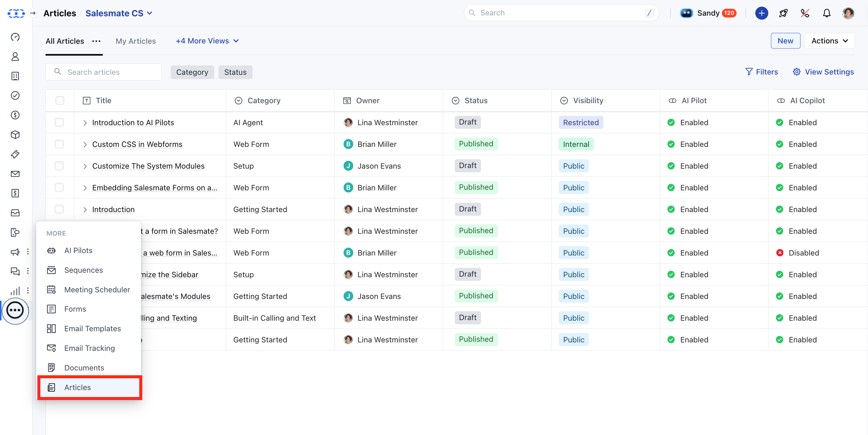Expand +4 More Views dropdown
The width and height of the screenshot is (868, 435).
pyautogui.click(x=207, y=41)
